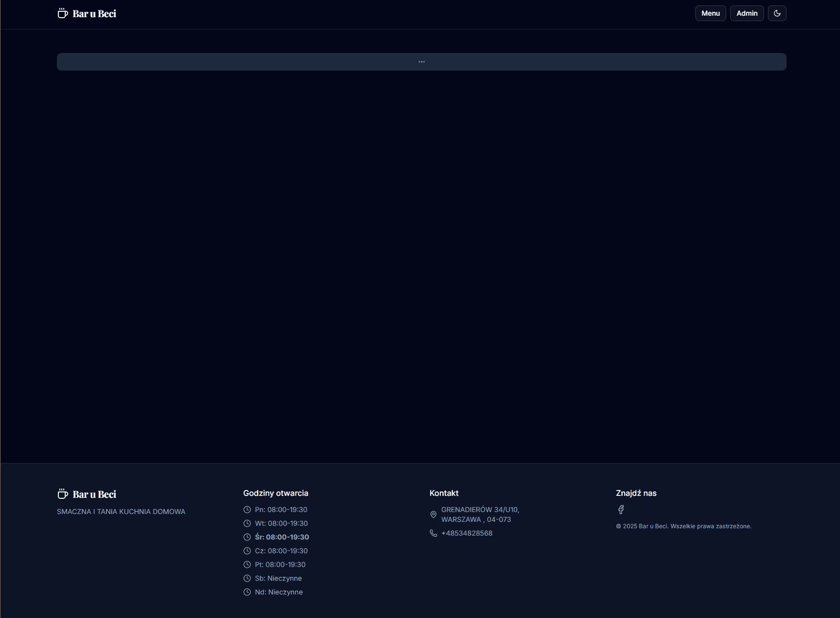
Task: Click the clock icon next to Monday hours
Action: pyautogui.click(x=247, y=510)
